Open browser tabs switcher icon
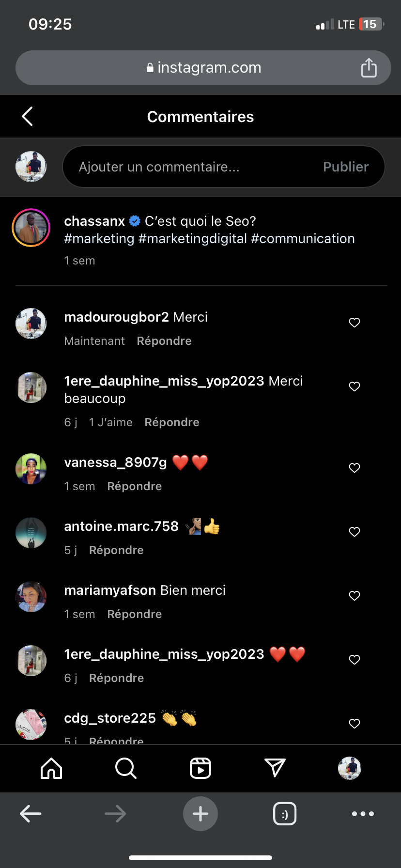The height and width of the screenshot is (868, 401). (285, 814)
